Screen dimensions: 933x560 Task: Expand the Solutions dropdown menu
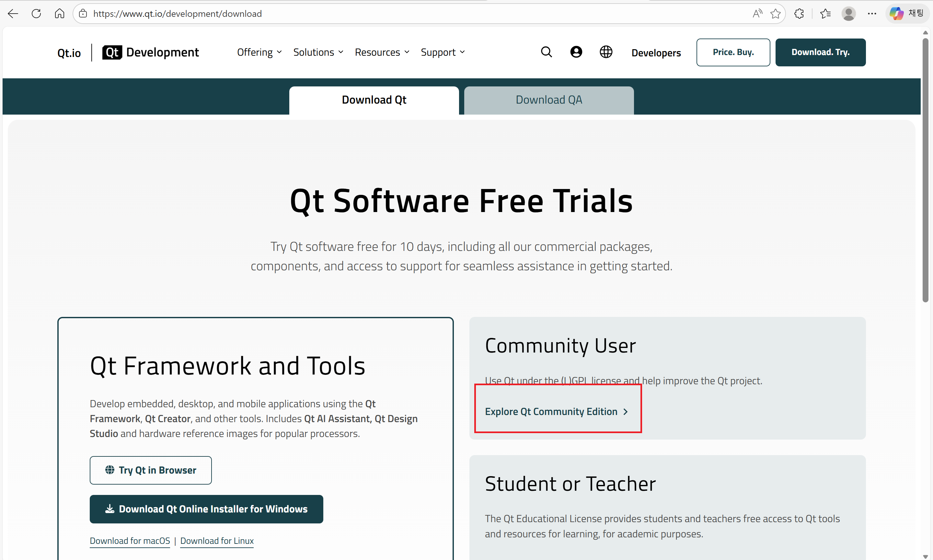318,52
